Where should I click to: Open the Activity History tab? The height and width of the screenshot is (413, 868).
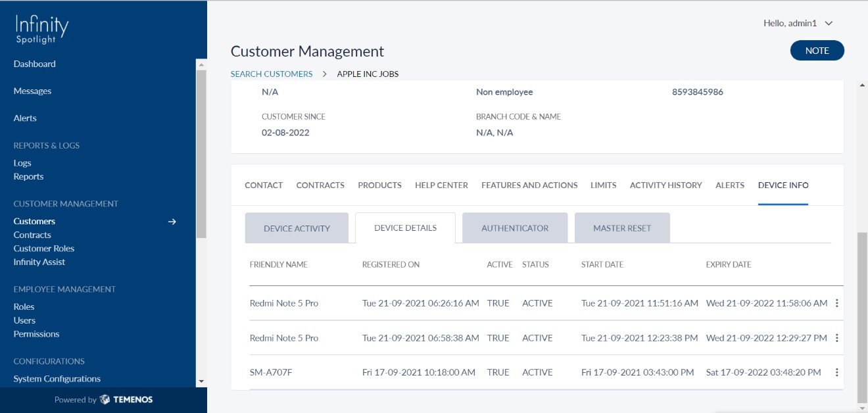point(665,185)
